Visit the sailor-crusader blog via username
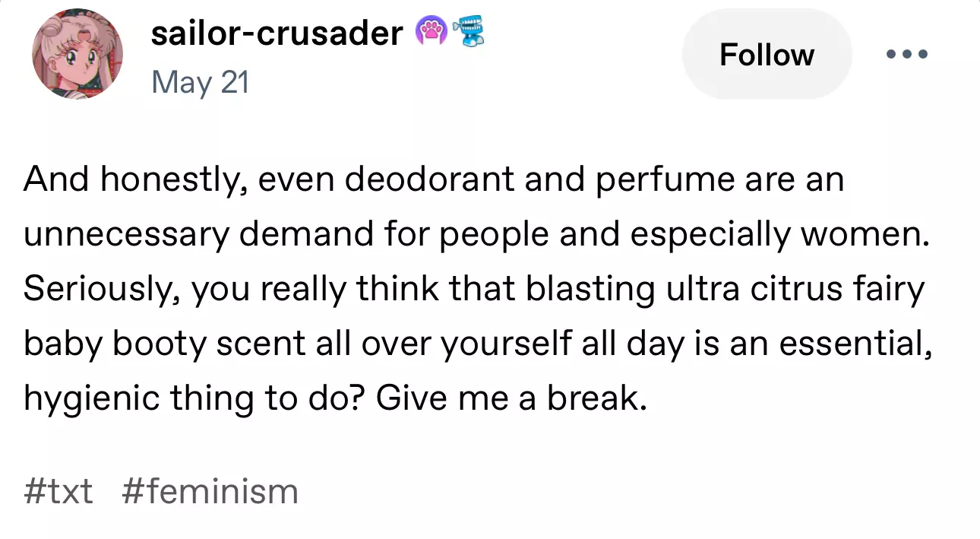980x539 pixels. click(x=277, y=33)
